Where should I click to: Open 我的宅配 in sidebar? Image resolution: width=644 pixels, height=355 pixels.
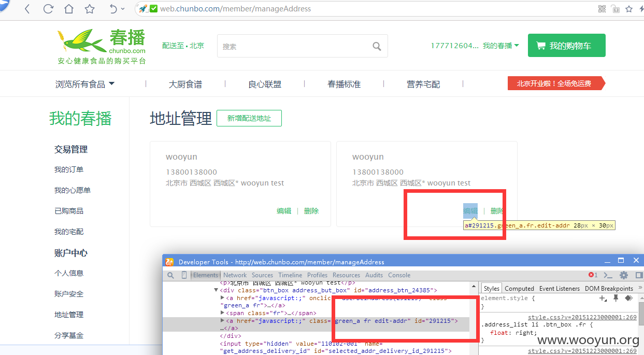point(69,232)
